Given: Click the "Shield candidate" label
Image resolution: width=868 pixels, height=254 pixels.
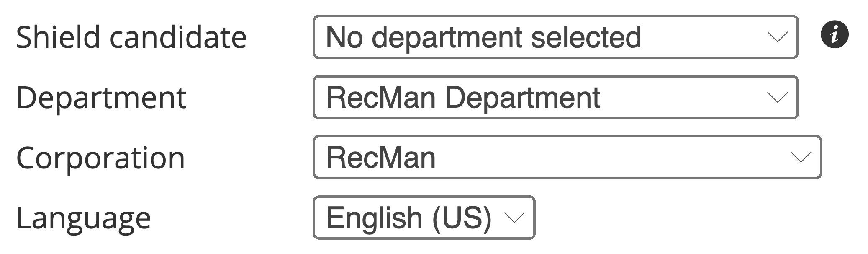Looking at the screenshot, I should click(x=131, y=37).
